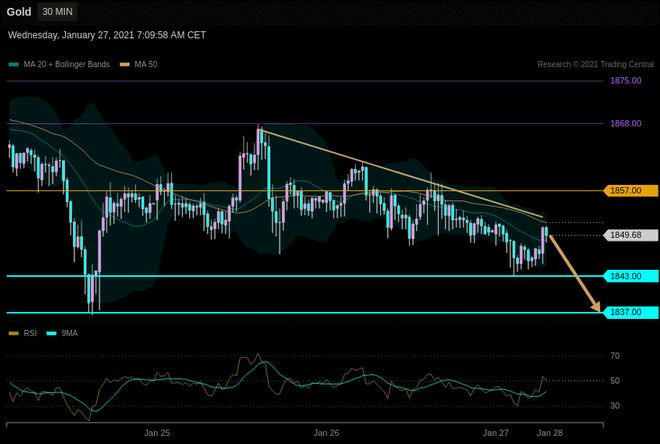Click the Jan 25 date axis label

tap(157, 433)
